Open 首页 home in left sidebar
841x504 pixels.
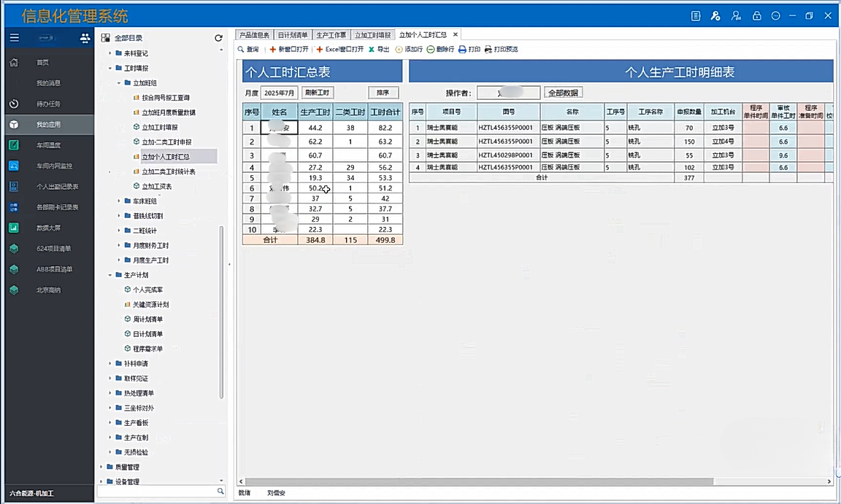coord(42,63)
